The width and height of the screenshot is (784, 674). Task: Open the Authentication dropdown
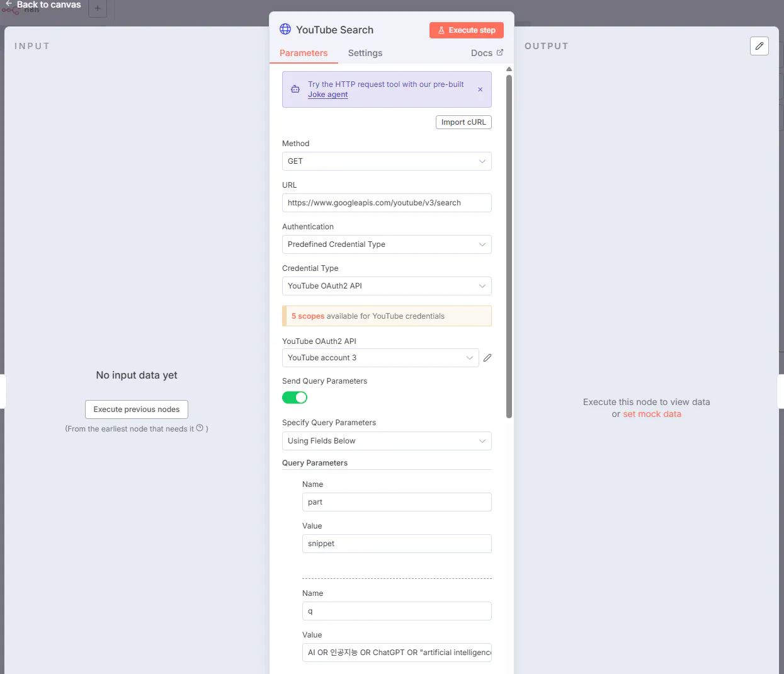click(387, 244)
